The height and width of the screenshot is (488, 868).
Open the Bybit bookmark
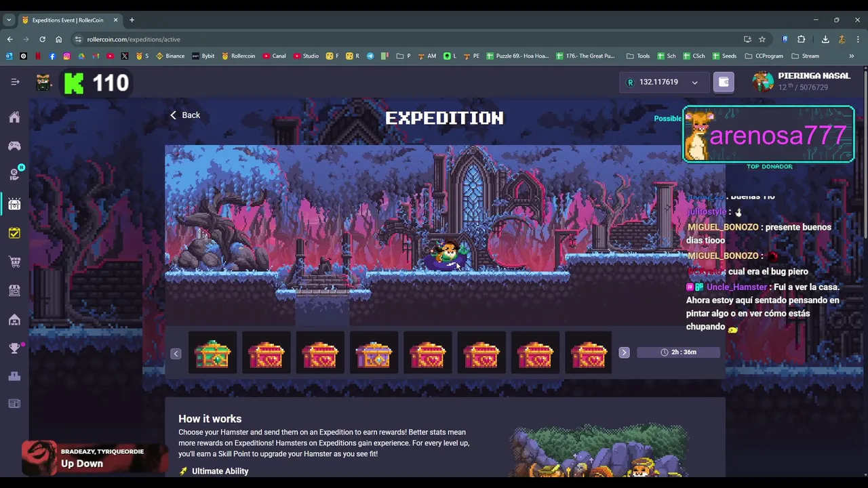203,56
